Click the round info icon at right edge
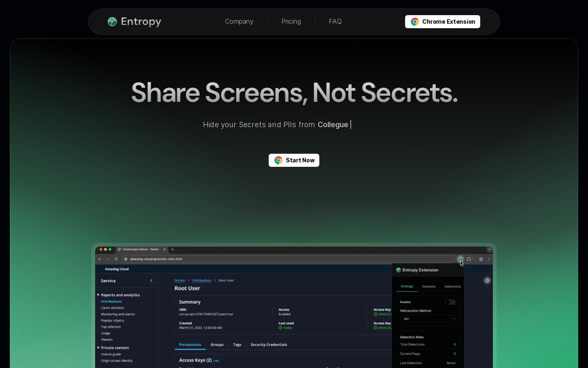The image size is (588, 368). 487,280
